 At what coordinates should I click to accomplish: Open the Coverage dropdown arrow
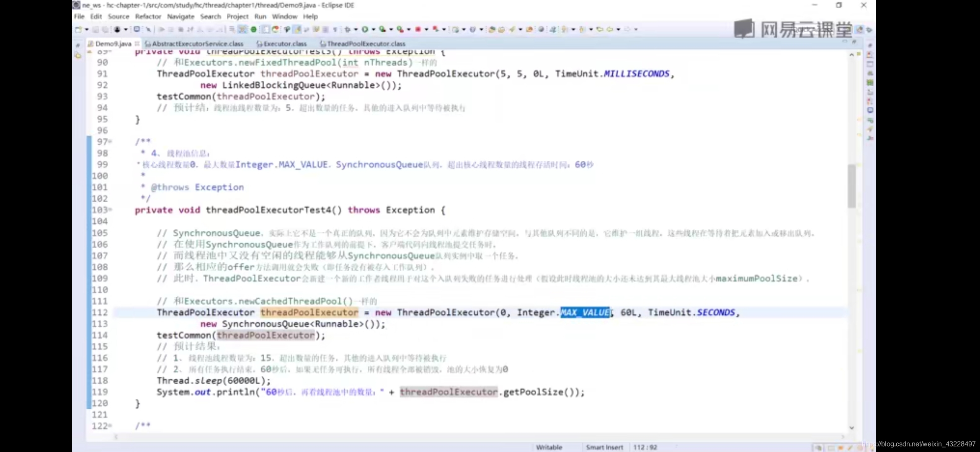pyautogui.click(x=391, y=29)
